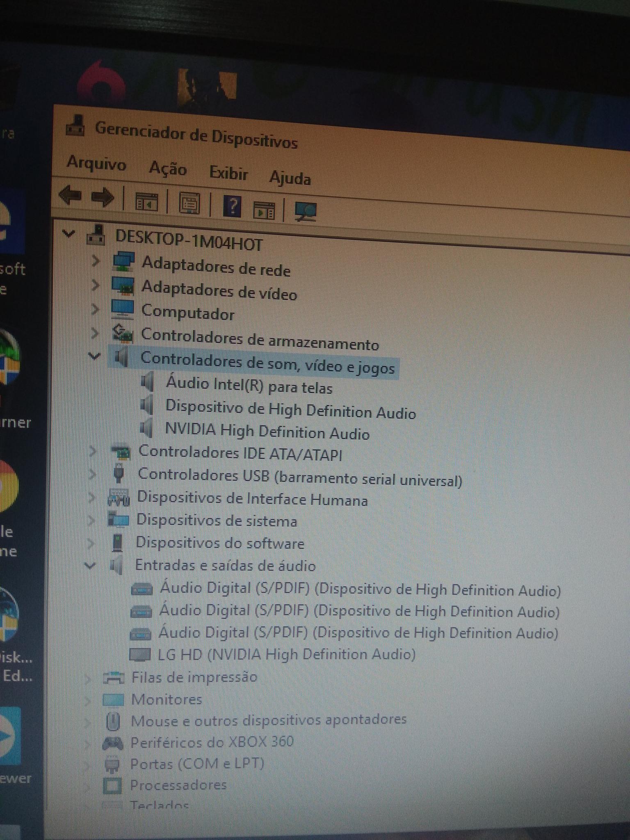Click the Portas (COM e LPT) connector icon
This screenshot has width=630, height=840.
pos(112,765)
